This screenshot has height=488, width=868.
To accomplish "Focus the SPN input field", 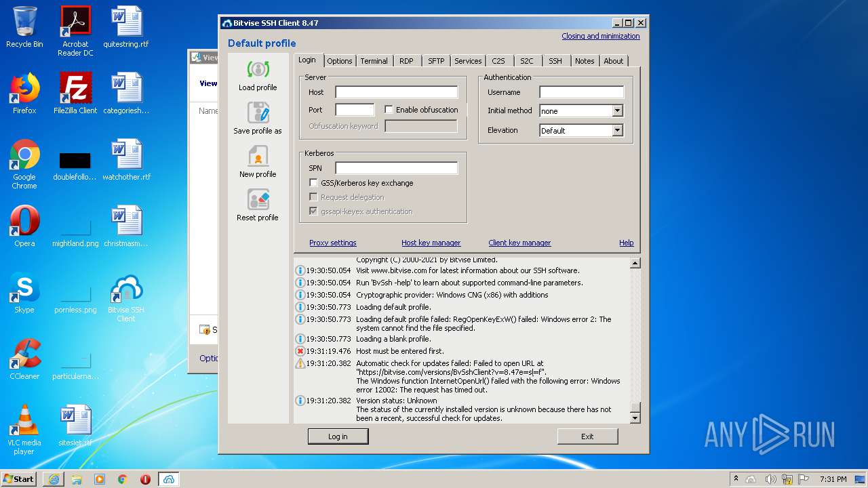I will (397, 168).
